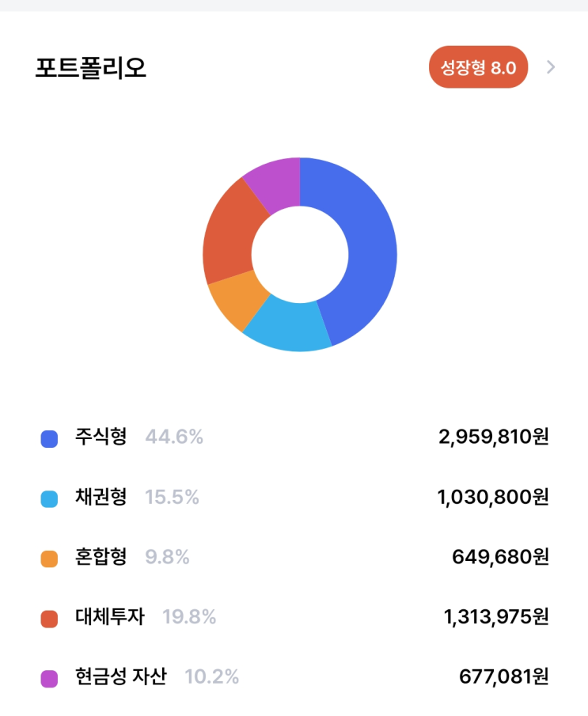
Task: Click the 2,959,810원 amount
Action: 493,437
